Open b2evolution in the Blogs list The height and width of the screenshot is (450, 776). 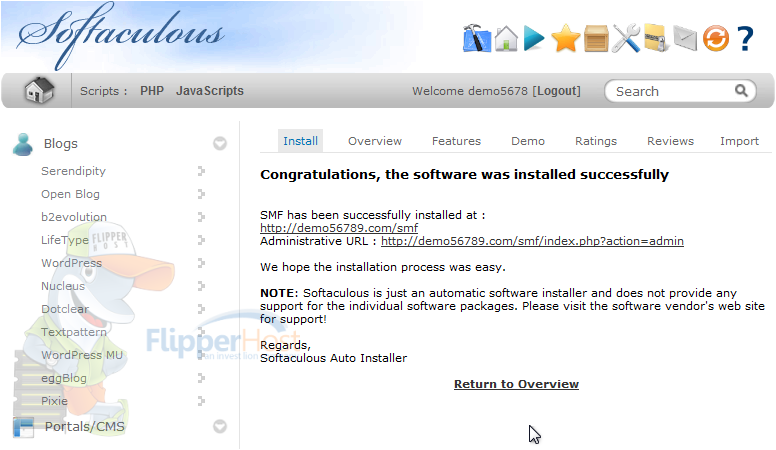pyautogui.click(x=74, y=217)
